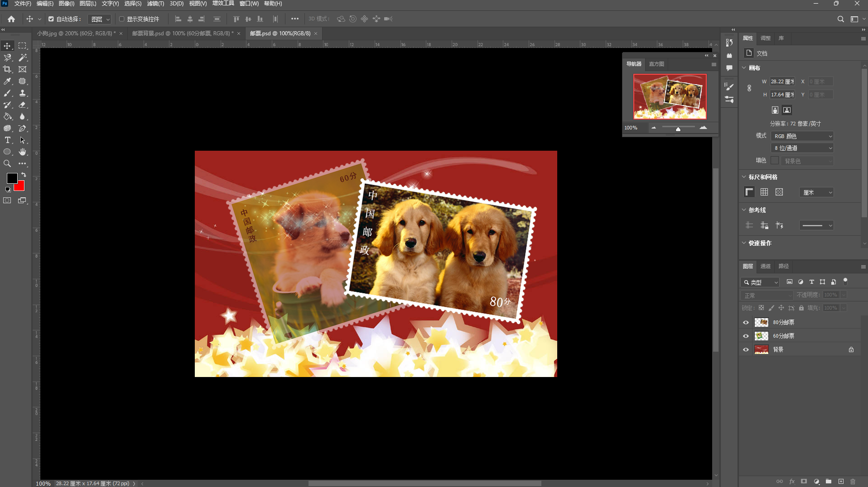Hide the 背景 layer
This screenshot has height=487, width=868.
(746, 349)
